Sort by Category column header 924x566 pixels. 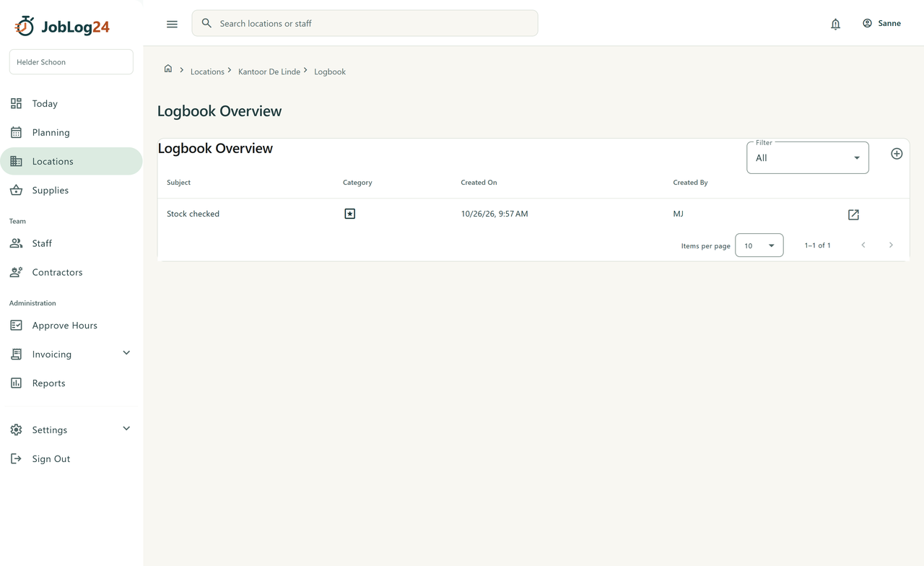357,183
